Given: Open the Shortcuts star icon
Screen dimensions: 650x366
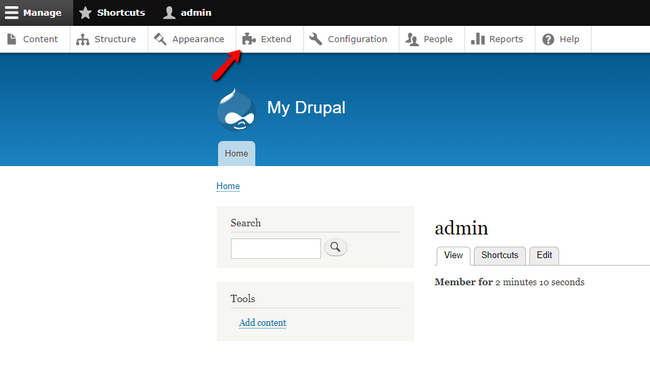Looking at the screenshot, I should [85, 12].
